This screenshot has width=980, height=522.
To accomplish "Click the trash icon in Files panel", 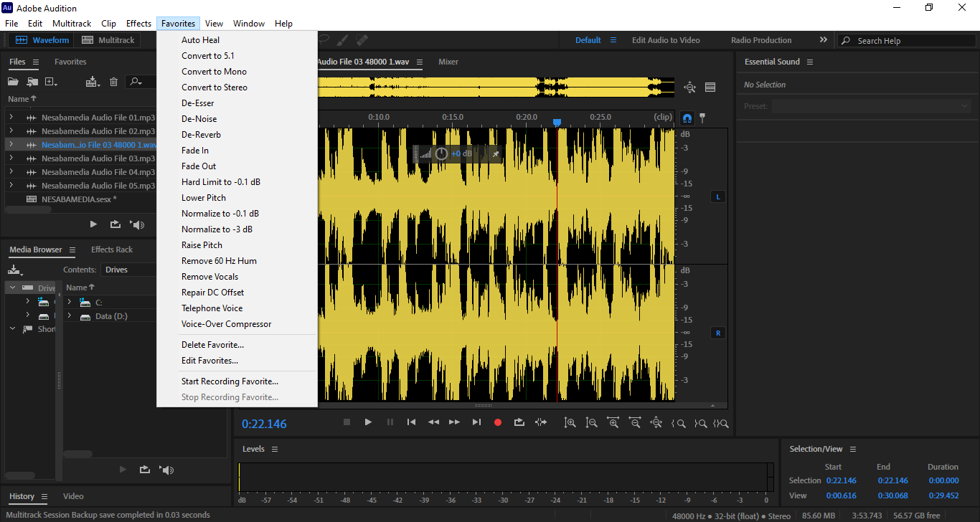I will (x=113, y=82).
